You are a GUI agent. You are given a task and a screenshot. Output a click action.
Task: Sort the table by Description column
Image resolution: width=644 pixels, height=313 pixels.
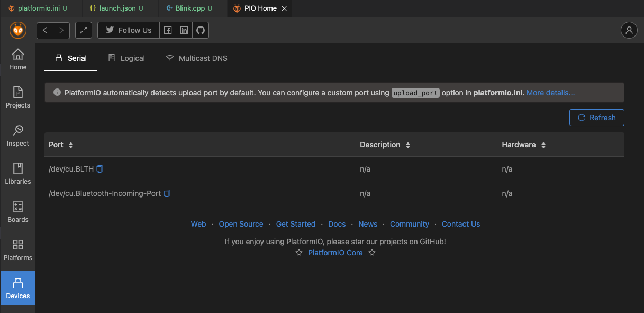385,145
